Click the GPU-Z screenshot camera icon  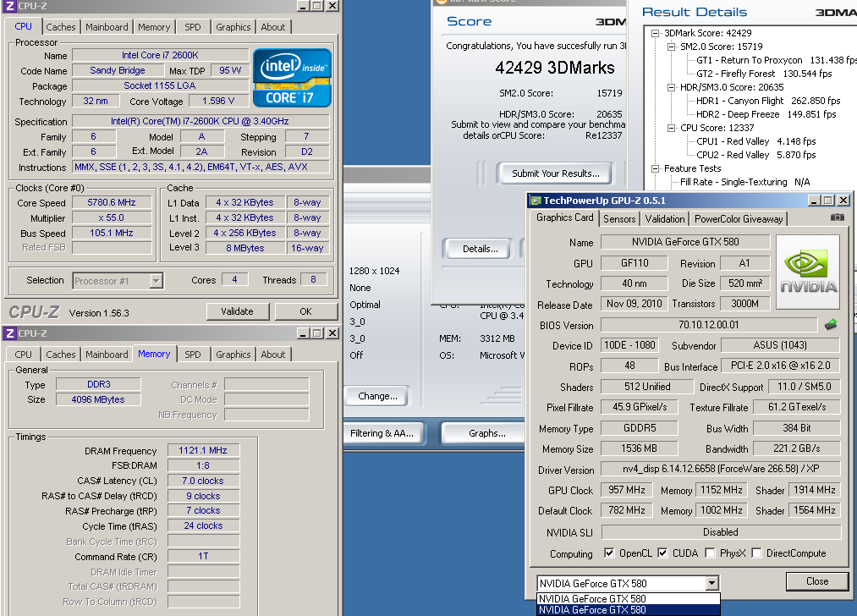pyautogui.click(x=837, y=217)
